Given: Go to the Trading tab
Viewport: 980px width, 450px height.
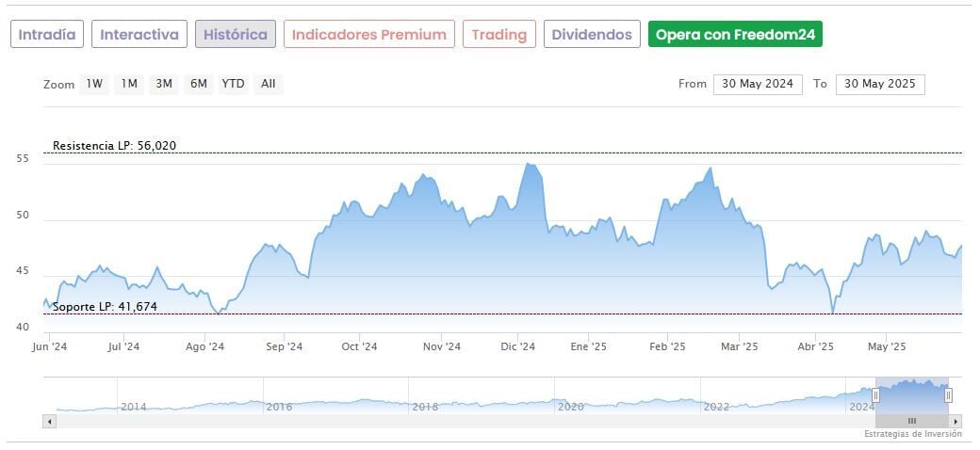Looking at the screenshot, I should (x=499, y=35).
